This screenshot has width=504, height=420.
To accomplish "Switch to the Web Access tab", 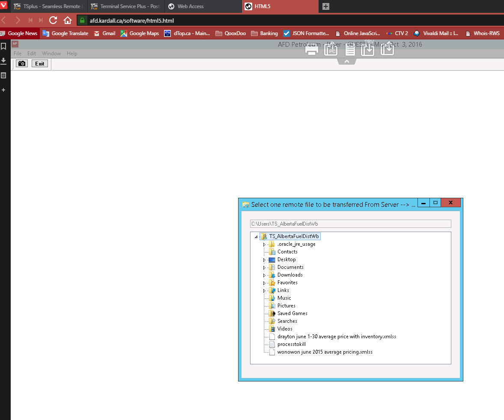I will tap(191, 6).
